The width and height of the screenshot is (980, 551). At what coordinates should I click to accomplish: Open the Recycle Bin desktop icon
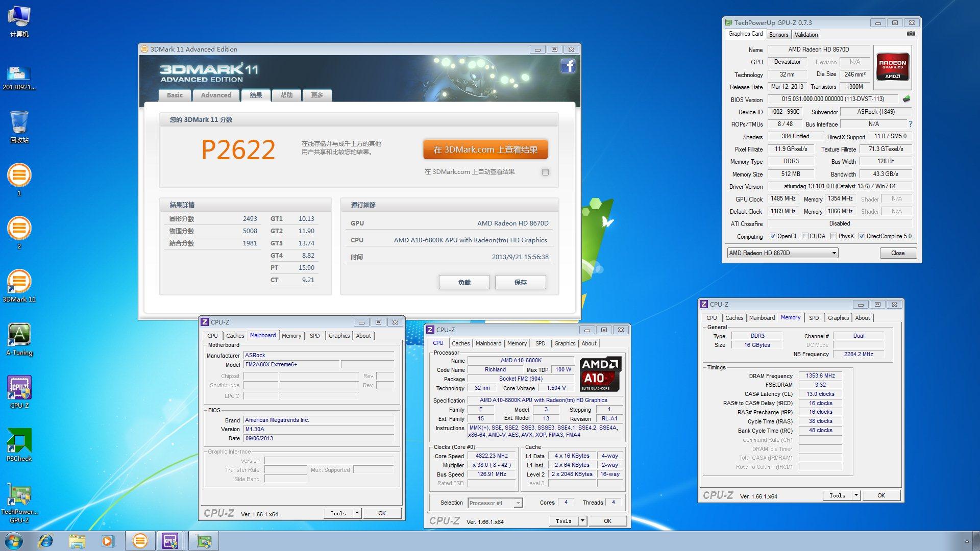coord(19,127)
